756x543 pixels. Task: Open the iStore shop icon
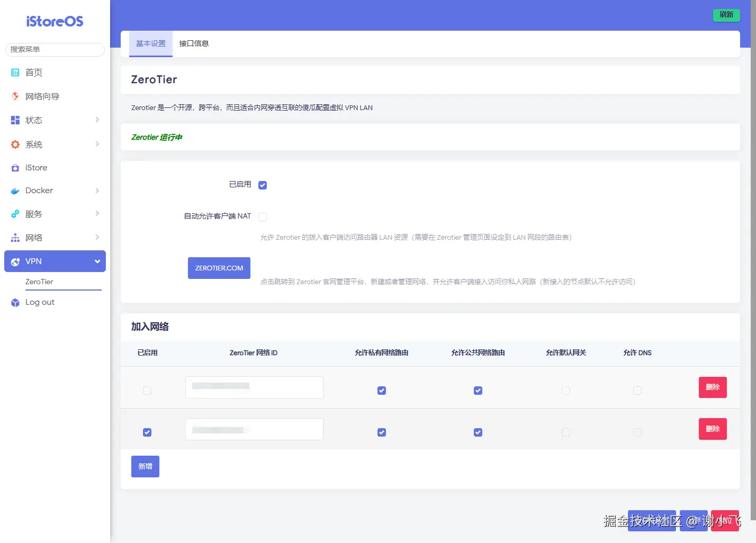pyautogui.click(x=15, y=168)
